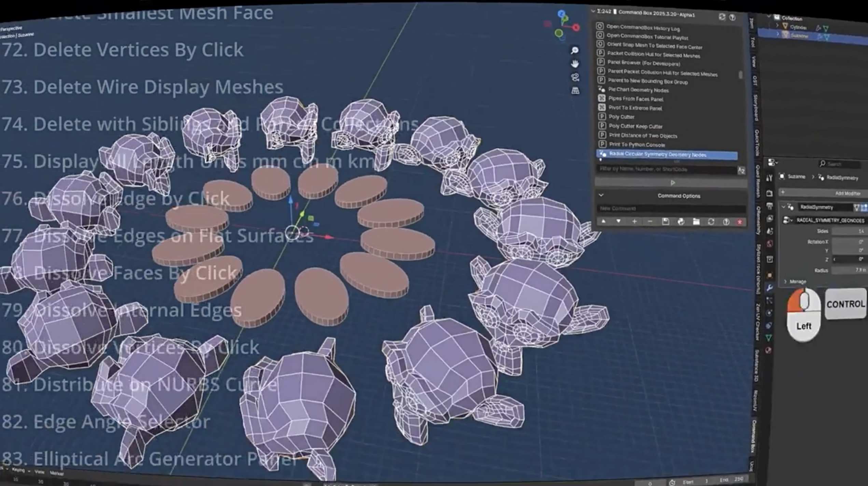The width and height of the screenshot is (868, 486).
Task: Click the red star icon in Command Options
Action: click(740, 222)
